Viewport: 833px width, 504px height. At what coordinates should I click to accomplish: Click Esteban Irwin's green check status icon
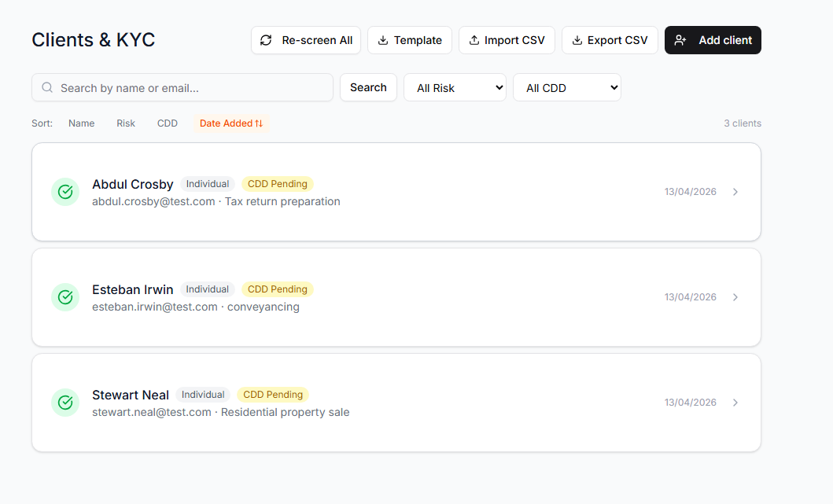65,297
